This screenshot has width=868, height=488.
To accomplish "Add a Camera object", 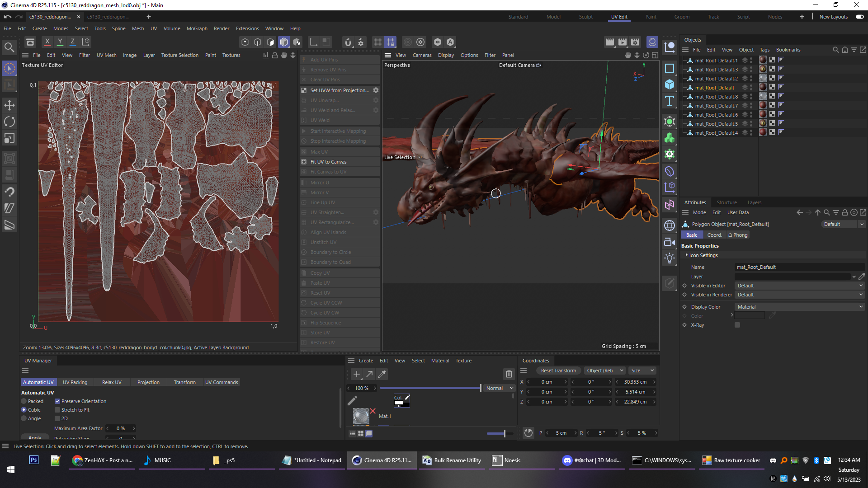I will tap(670, 242).
